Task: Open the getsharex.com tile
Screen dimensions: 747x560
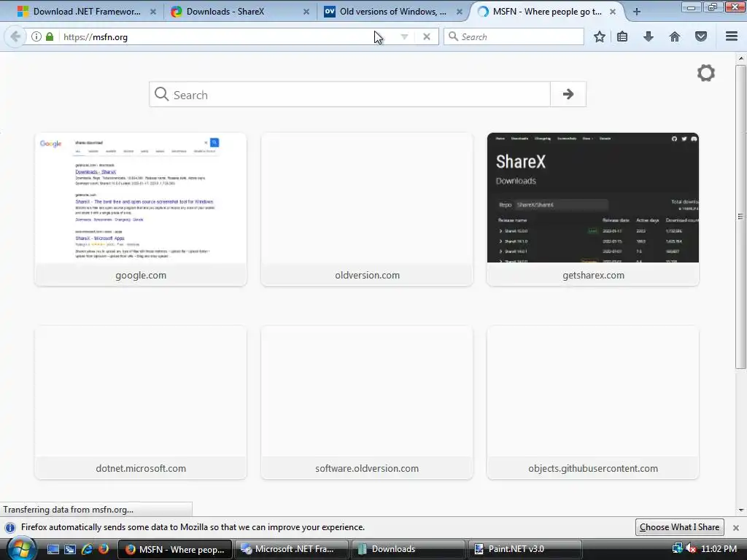Action: 593,209
